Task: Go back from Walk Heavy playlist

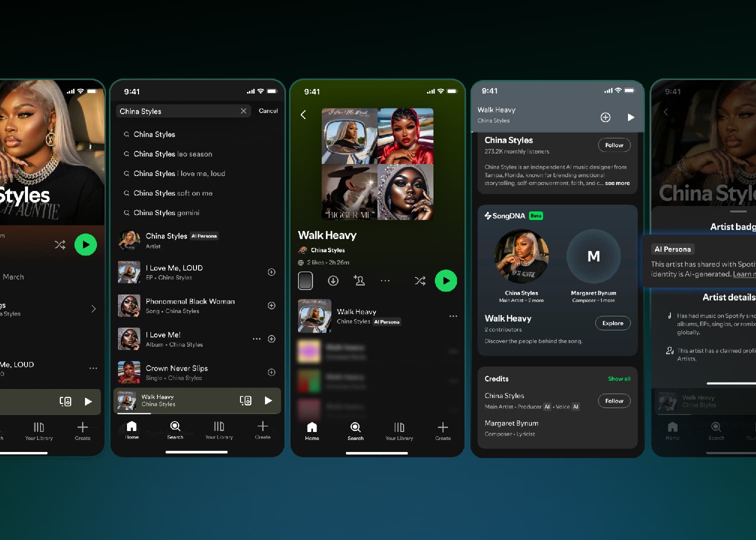Action: click(303, 114)
